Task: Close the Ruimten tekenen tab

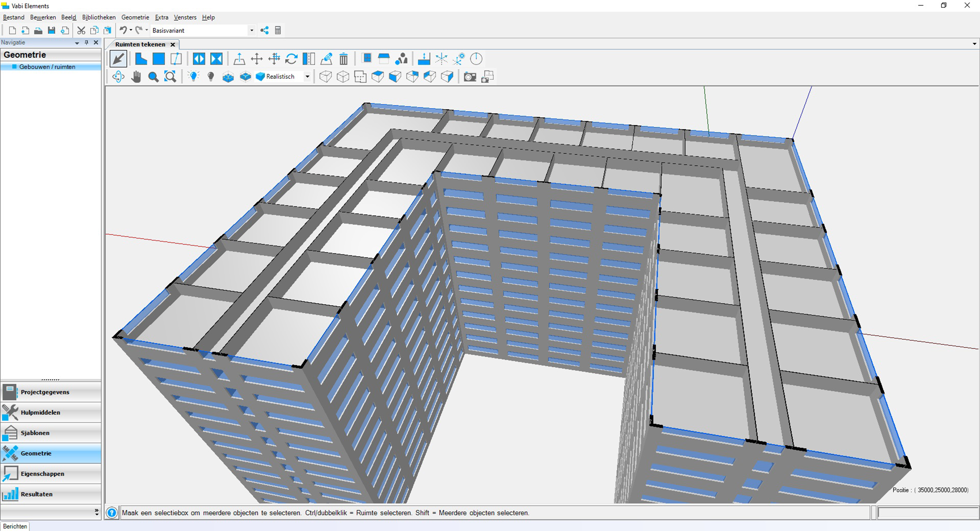Action: click(x=173, y=45)
